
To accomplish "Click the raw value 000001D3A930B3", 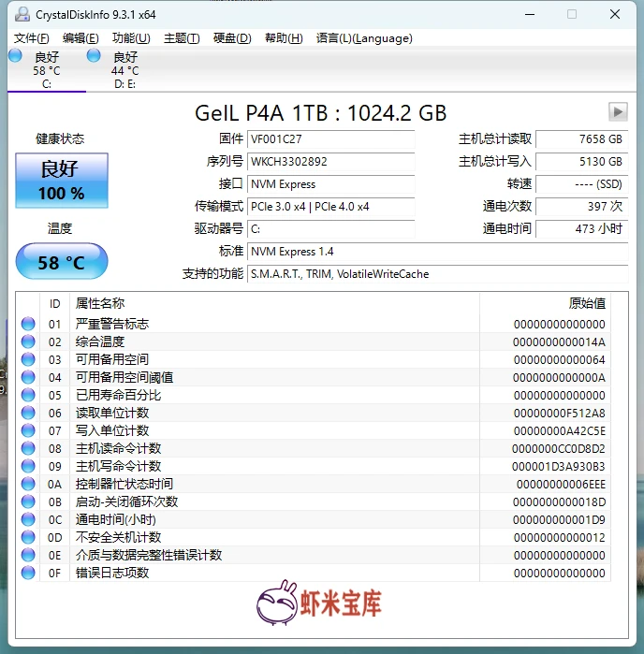I will [x=559, y=466].
